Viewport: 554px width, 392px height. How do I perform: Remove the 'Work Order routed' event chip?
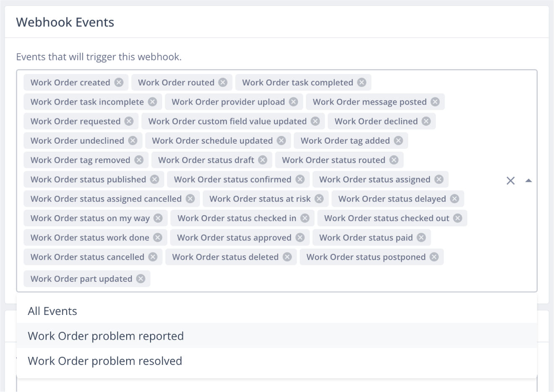click(x=223, y=83)
